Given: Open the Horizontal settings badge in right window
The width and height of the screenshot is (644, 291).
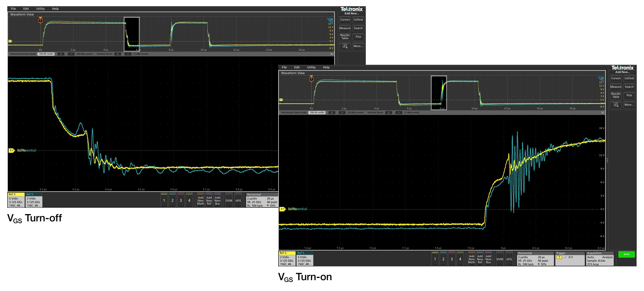Looking at the screenshot, I should pyautogui.click(x=535, y=259).
